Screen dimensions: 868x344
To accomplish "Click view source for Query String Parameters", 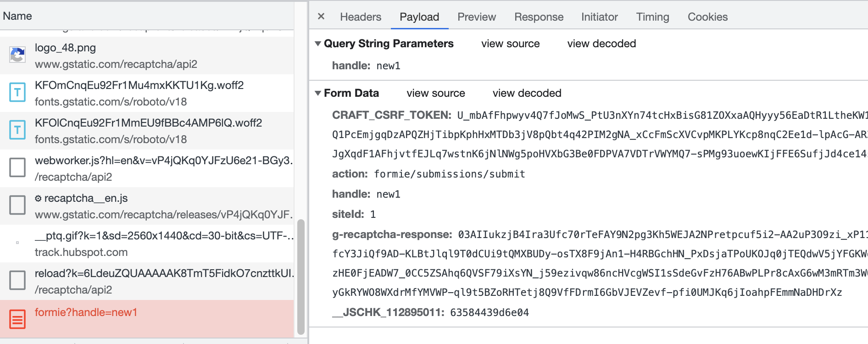I will [x=510, y=44].
